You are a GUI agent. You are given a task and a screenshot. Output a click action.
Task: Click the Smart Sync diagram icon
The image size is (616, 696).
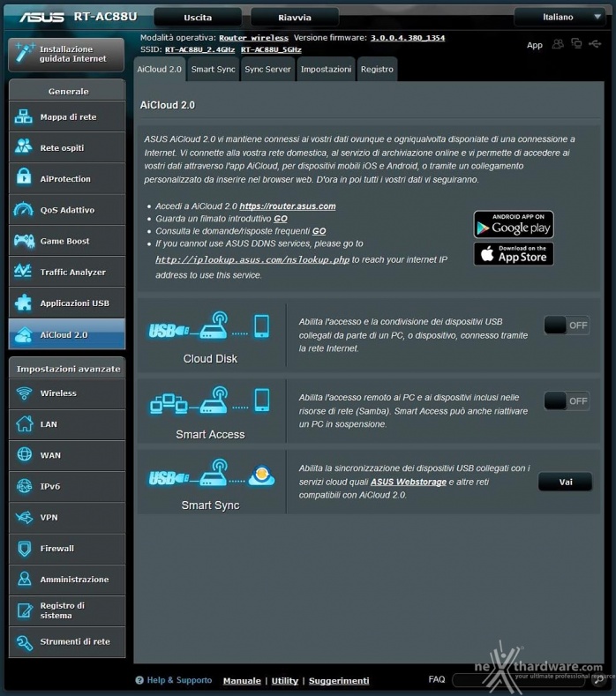(x=212, y=474)
